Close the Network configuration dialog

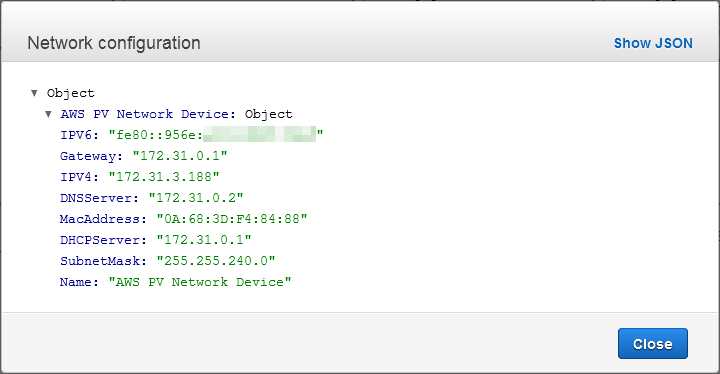[652, 344]
